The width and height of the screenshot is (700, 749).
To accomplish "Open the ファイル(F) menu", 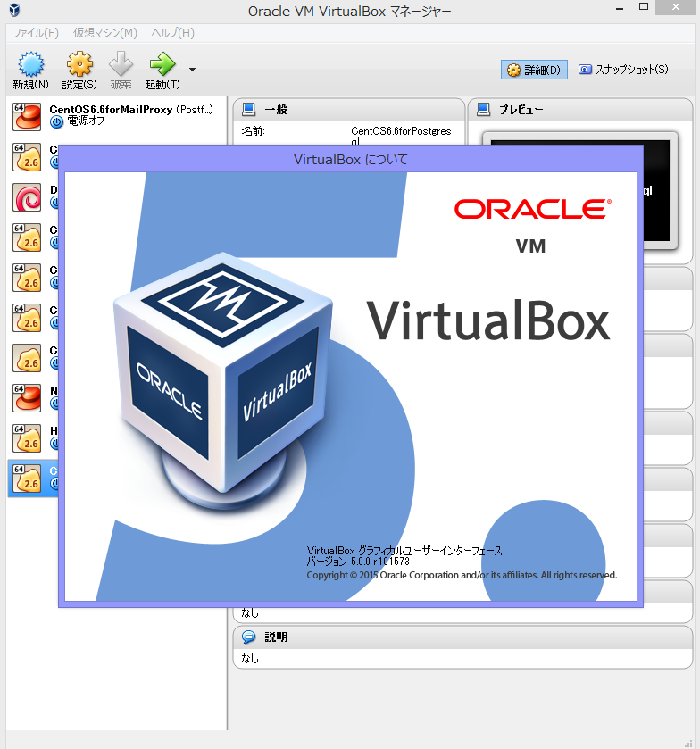I will [36, 33].
